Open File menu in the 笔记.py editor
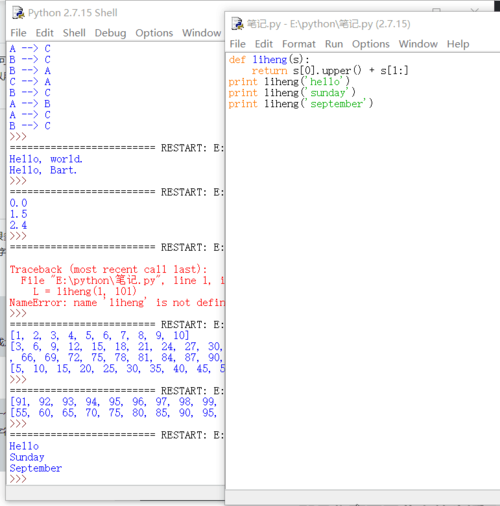Screen dimensions: 500x506 (x=237, y=44)
